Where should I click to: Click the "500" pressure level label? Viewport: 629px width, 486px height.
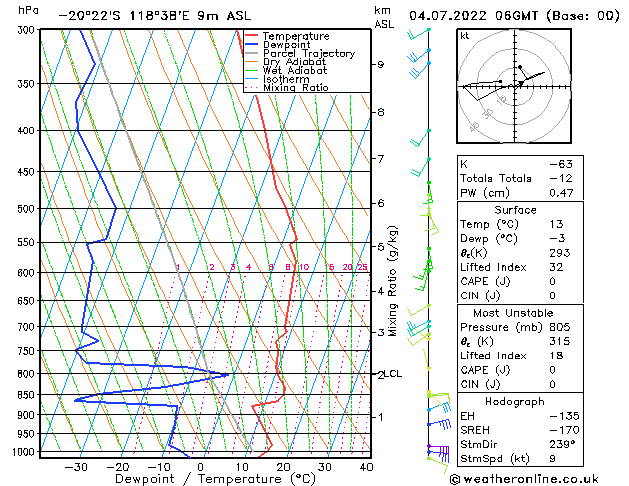pos(28,209)
